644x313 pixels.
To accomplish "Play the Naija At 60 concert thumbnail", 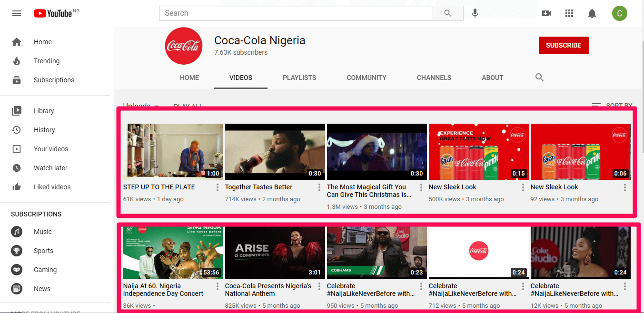I will (173, 253).
